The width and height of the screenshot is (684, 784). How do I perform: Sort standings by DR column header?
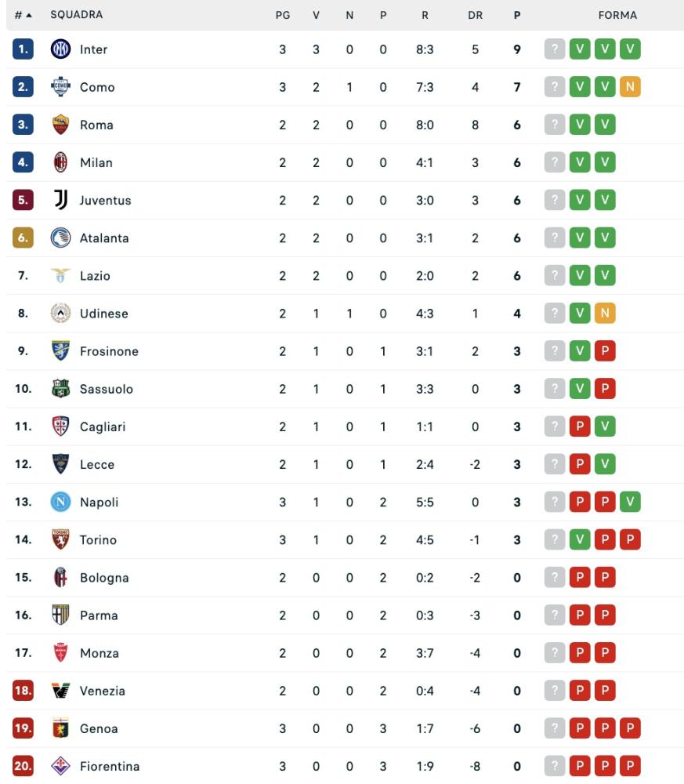pyautogui.click(x=475, y=15)
